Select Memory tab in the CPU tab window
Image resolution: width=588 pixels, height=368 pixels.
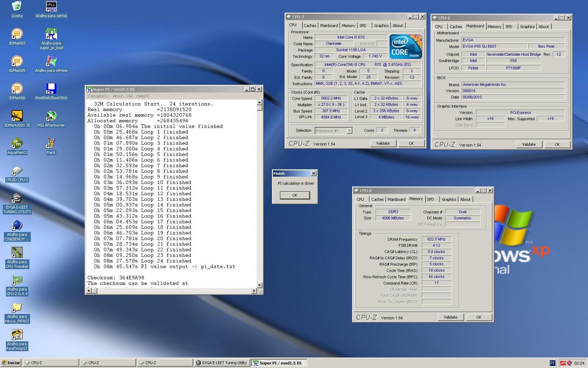[348, 26]
